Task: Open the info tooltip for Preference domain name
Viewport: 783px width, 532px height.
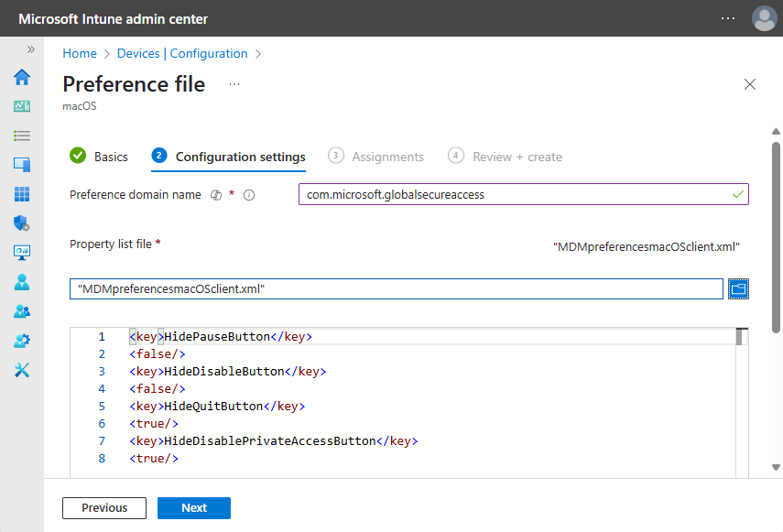Action: [x=248, y=194]
